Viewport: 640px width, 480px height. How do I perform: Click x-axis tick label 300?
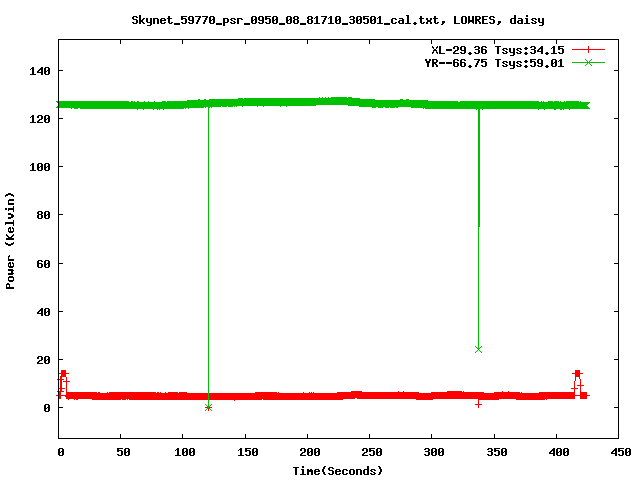point(433,452)
